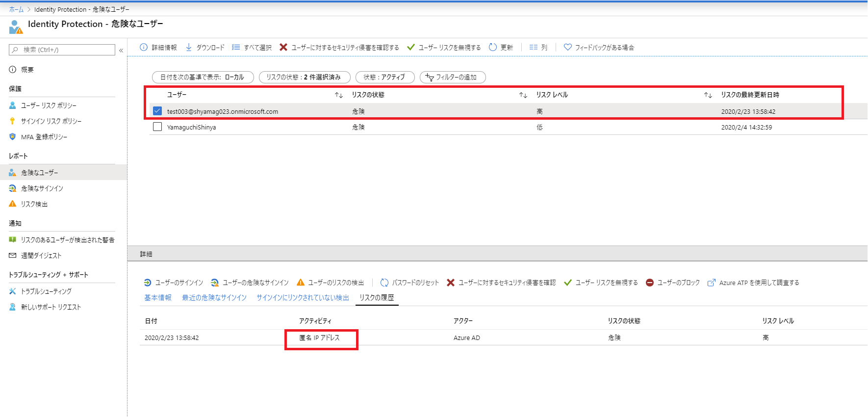Screen dimensions: 868x417
Task: Click ユーザーに対するセキュリティ侵害を確認 text in details
Action: (507, 283)
